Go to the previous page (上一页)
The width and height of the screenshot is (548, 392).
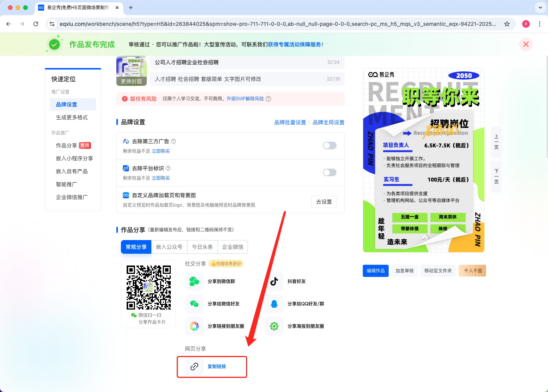click(x=496, y=142)
